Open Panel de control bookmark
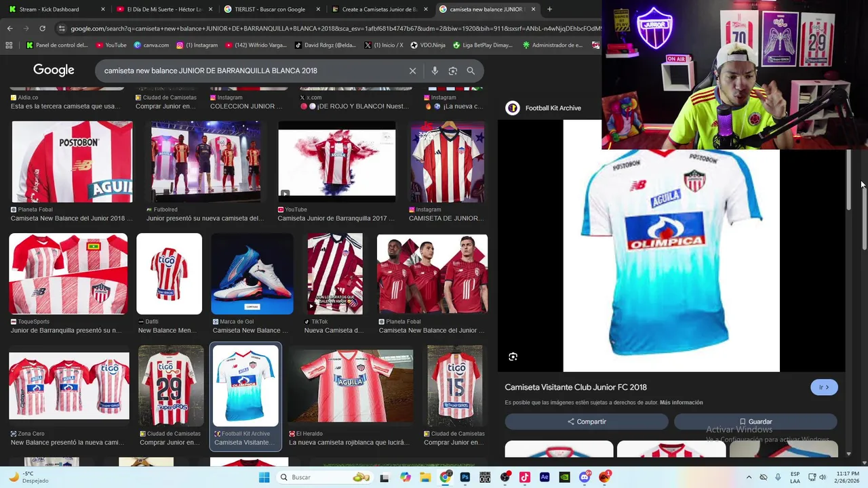Screen dimensions: 868x488 click(57, 45)
